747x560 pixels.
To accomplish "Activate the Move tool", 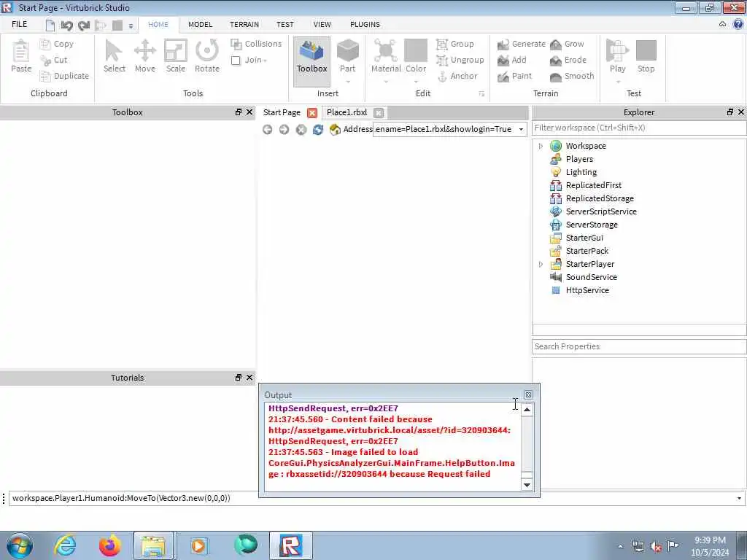I will click(x=145, y=56).
